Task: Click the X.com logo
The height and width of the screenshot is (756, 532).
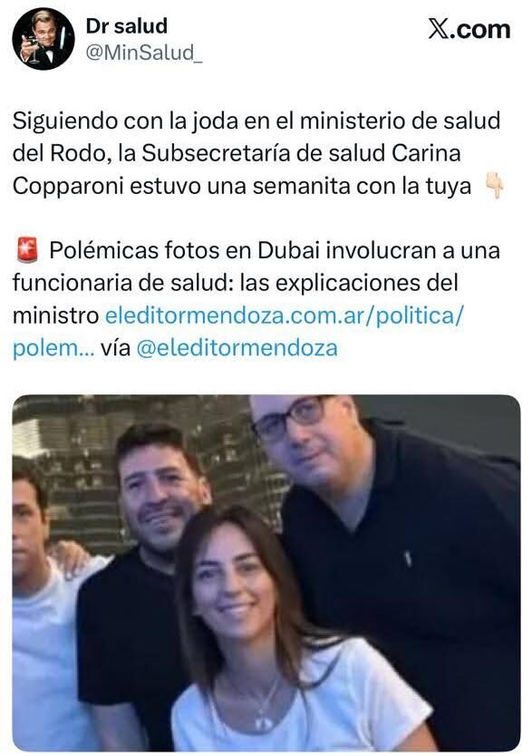Action: pos(469,30)
